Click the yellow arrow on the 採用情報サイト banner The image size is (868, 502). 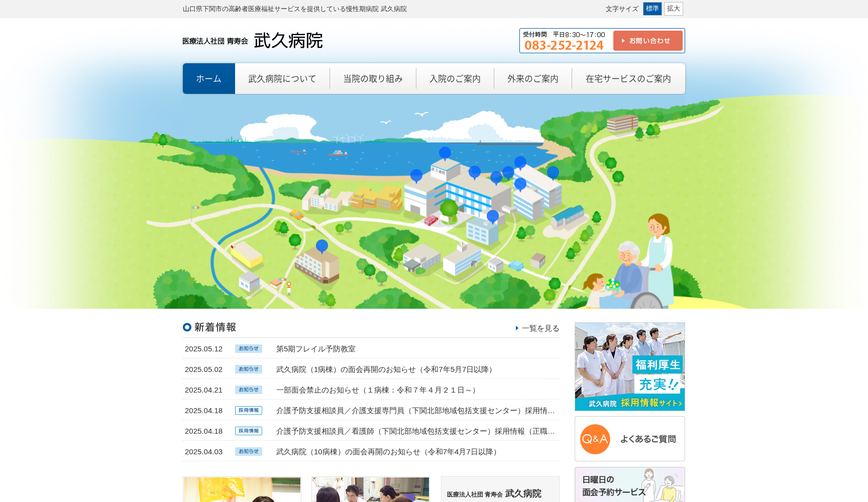point(680,403)
